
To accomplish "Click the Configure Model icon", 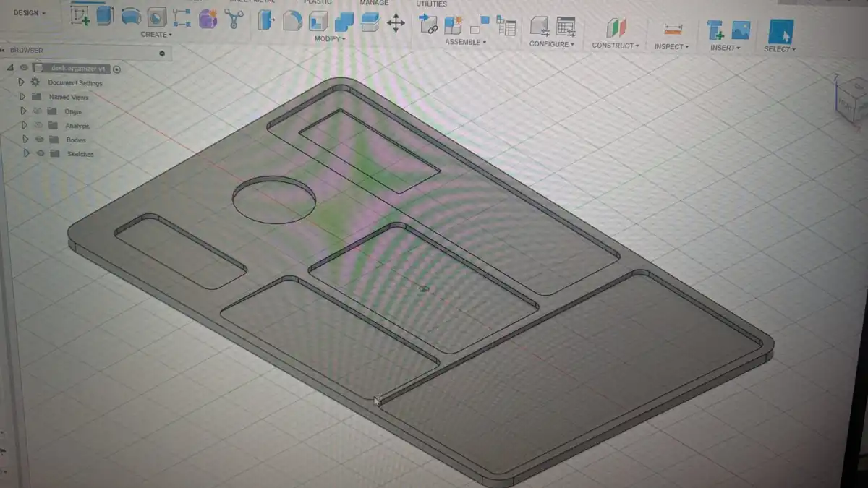I will [539, 27].
